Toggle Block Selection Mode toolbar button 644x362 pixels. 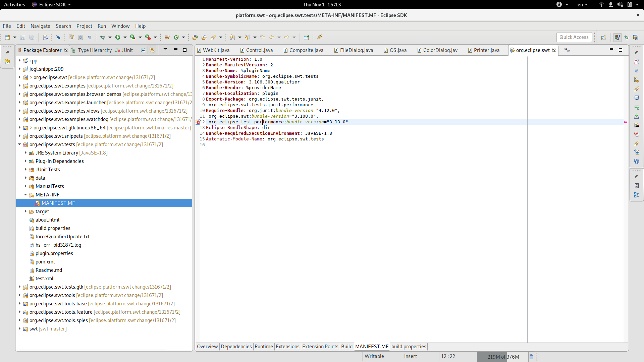[x=80, y=37]
